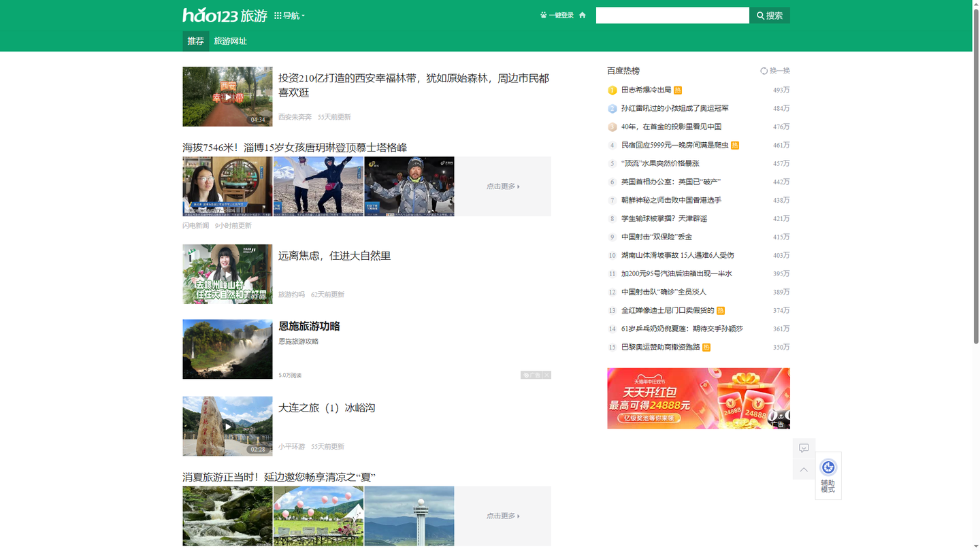The width and height of the screenshot is (980, 551).
Task: Refresh the hot list with 换一换
Action: tap(775, 71)
